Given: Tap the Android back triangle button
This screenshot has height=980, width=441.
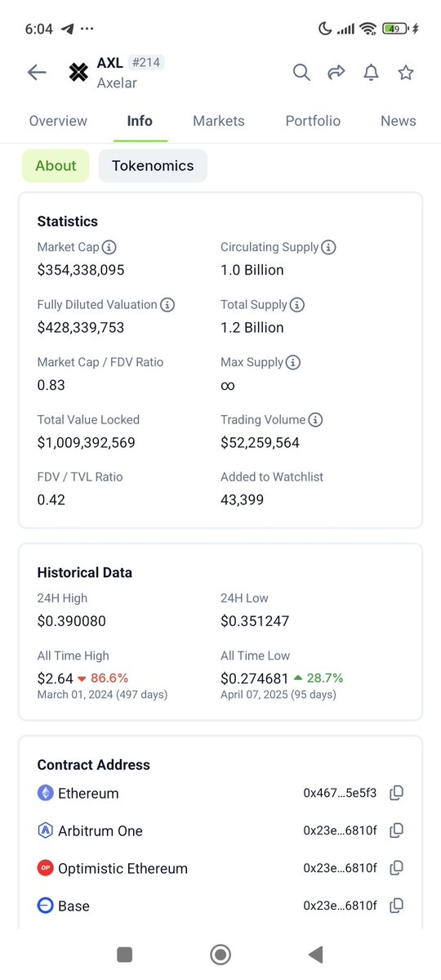Looking at the screenshot, I should (315, 955).
